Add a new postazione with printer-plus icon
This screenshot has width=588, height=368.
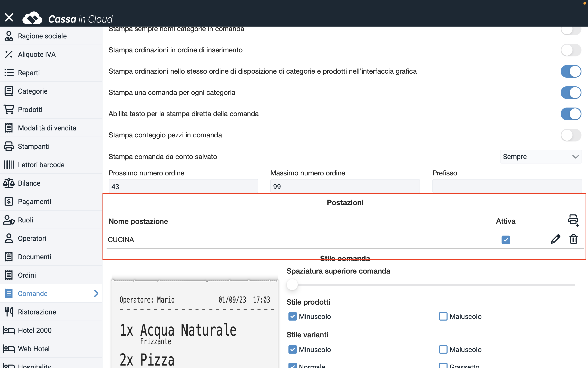[x=574, y=221]
